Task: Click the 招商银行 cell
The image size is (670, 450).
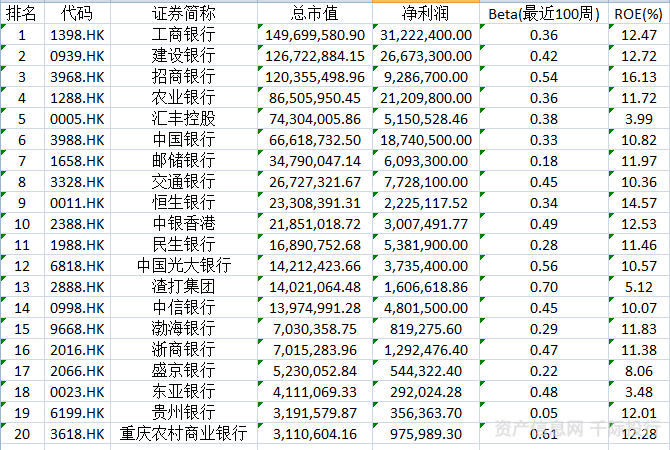Action: 184,76
